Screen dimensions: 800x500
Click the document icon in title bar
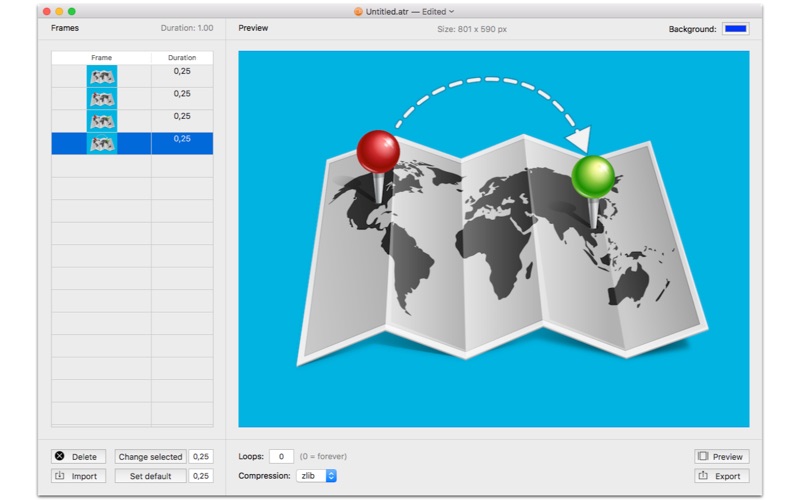click(358, 12)
